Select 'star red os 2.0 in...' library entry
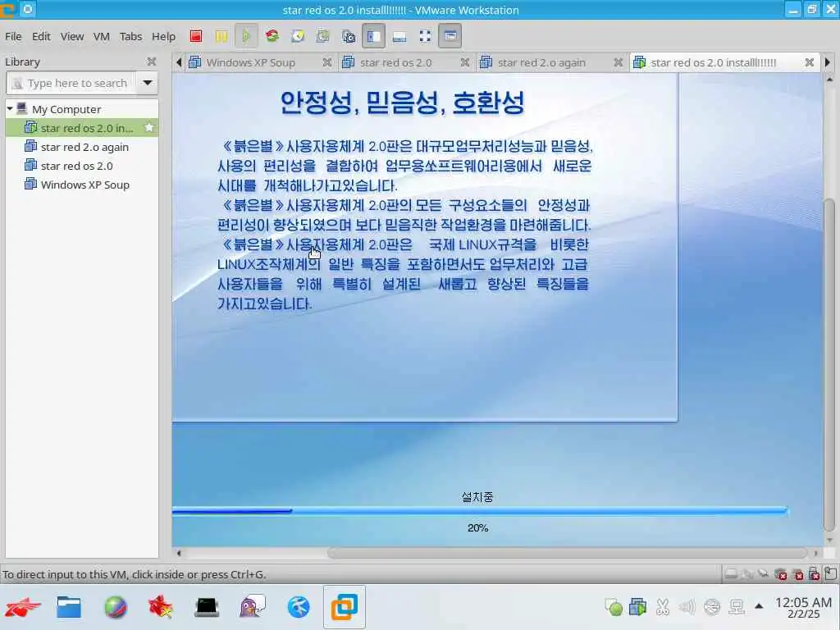Image resolution: width=840 pixels, height=630 pixels. 82,128
